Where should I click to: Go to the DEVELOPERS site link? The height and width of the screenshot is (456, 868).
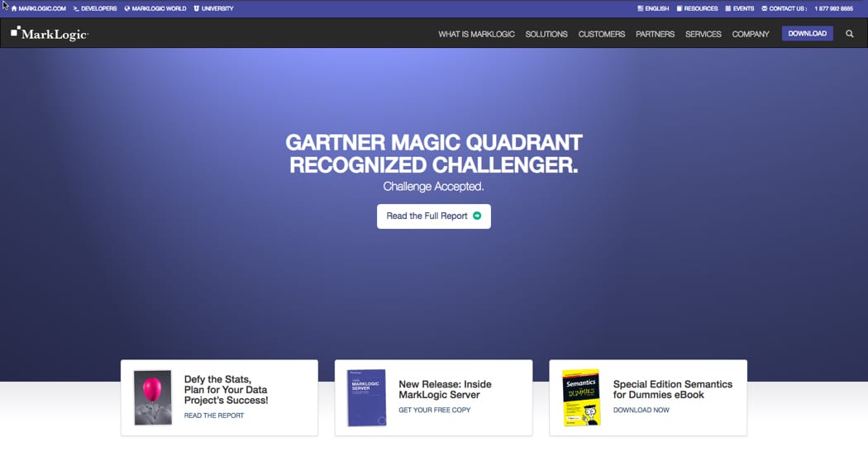(x=98, y=8)
